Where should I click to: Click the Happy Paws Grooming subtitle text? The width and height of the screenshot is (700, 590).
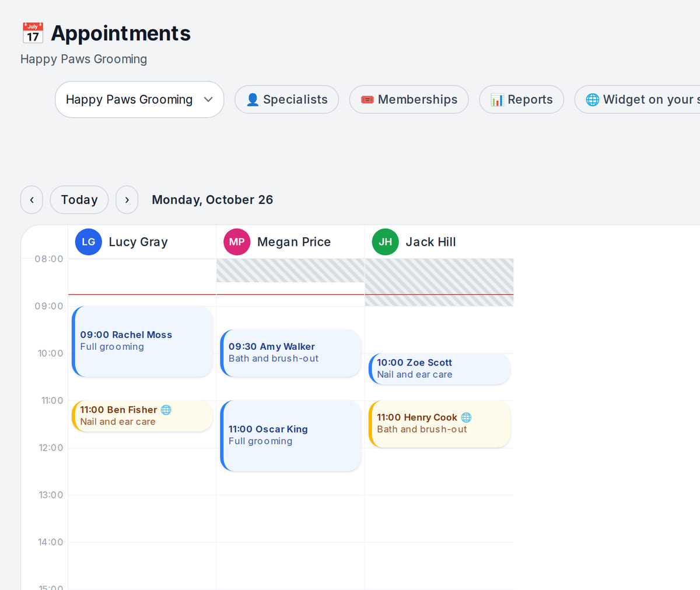pyautogui.click(x=83, y=59)
